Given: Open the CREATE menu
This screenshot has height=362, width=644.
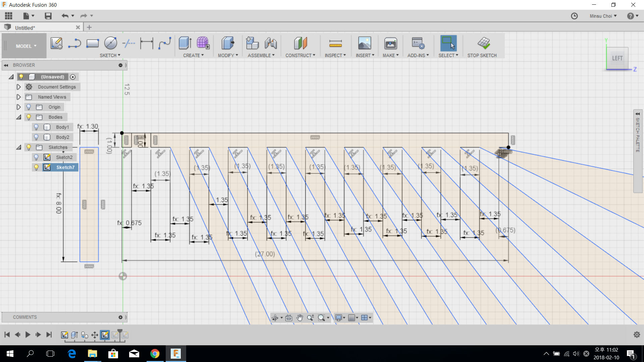Looking at the screenshot, I should (x=193, y=55).
